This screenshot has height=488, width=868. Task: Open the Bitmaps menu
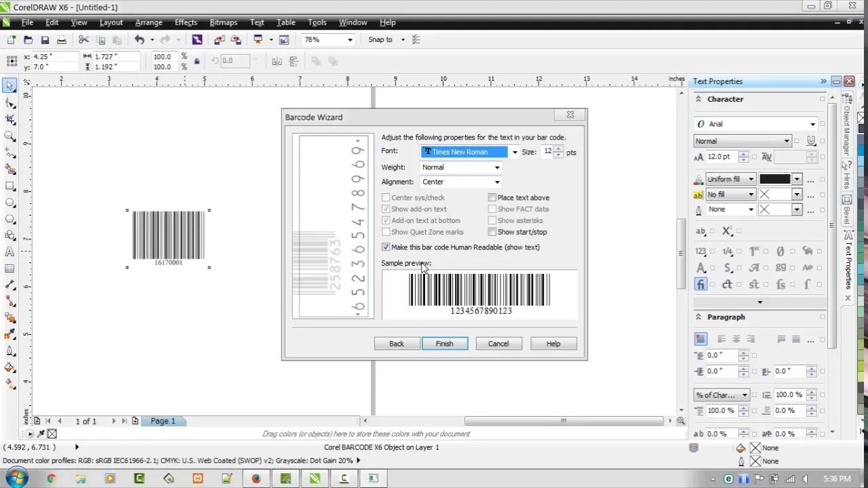[223, 22]
